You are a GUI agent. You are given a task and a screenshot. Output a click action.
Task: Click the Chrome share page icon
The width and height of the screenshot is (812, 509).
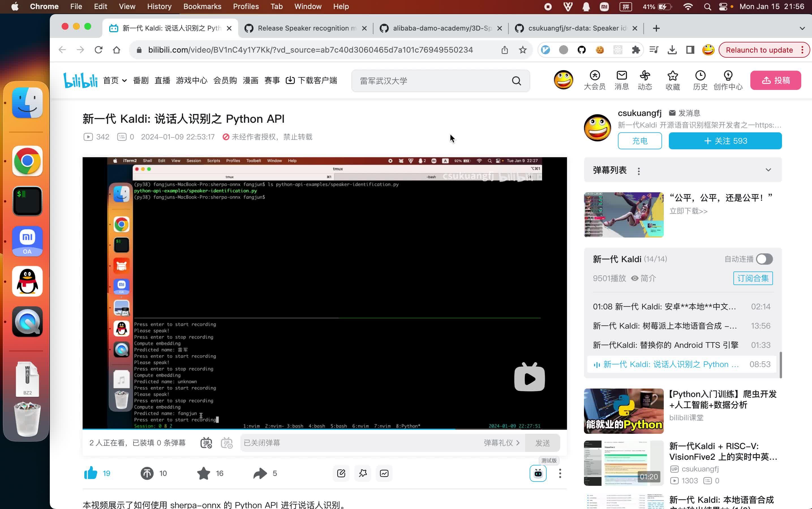[504, 50]
